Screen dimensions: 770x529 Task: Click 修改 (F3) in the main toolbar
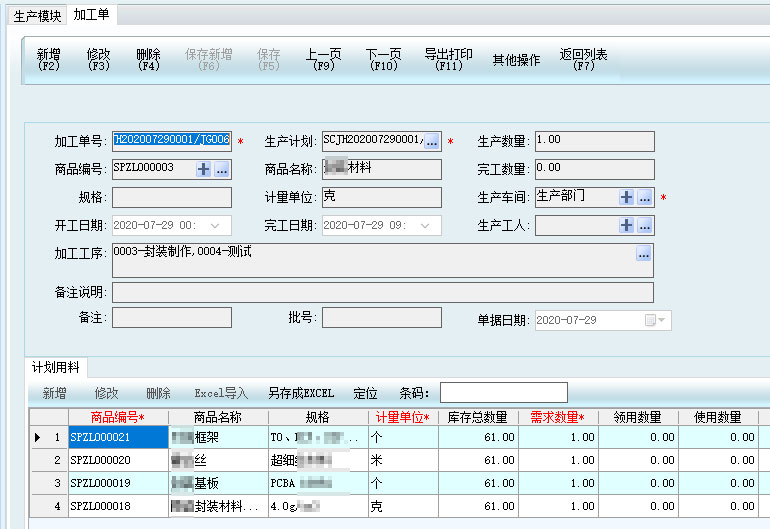point(98,59)
